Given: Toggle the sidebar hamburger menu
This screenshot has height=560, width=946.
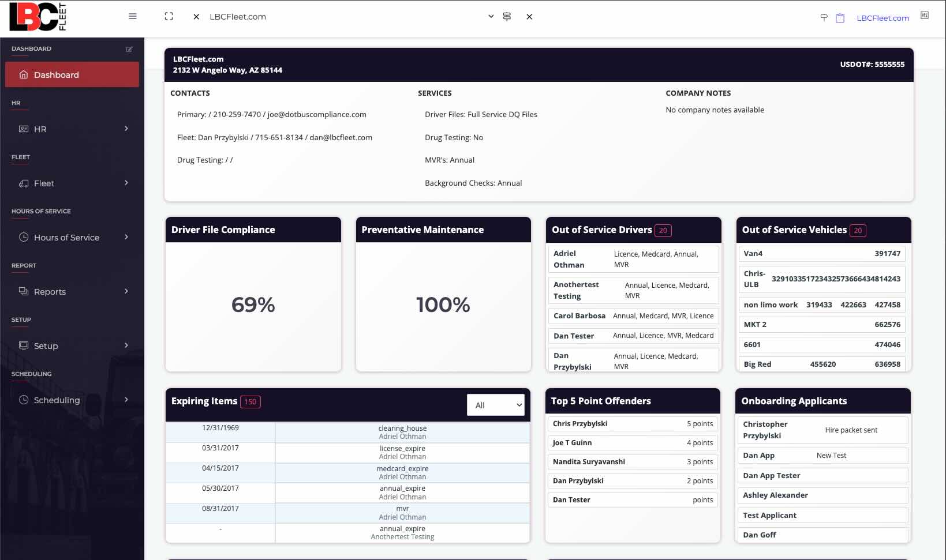Looking at the screenshot, I should click(133, 16).
